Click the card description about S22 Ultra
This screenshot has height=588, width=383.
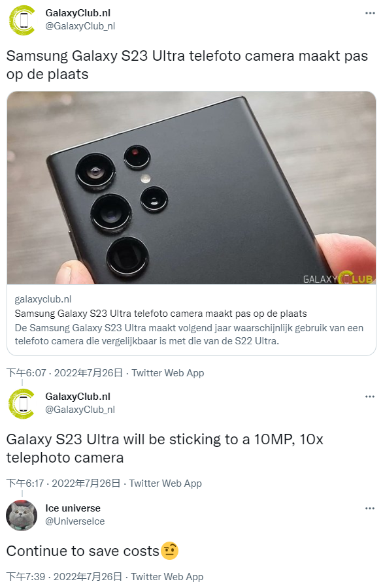point(189,335)
